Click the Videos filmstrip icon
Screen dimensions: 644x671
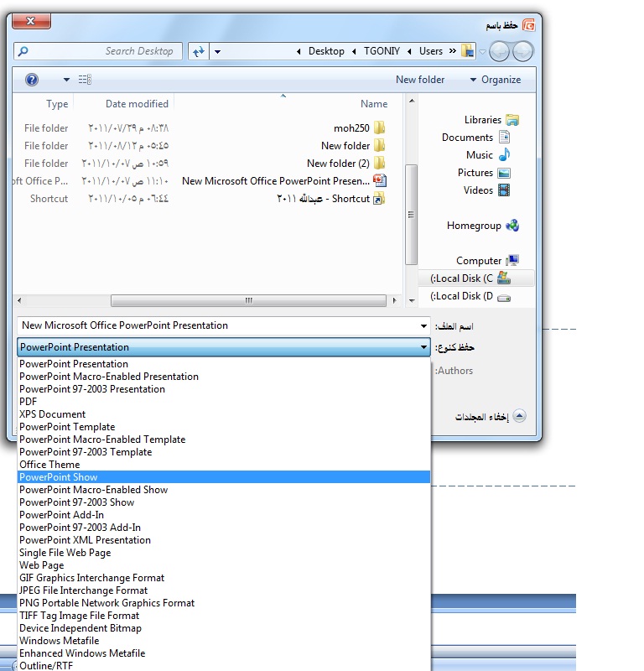click(505, 190)
